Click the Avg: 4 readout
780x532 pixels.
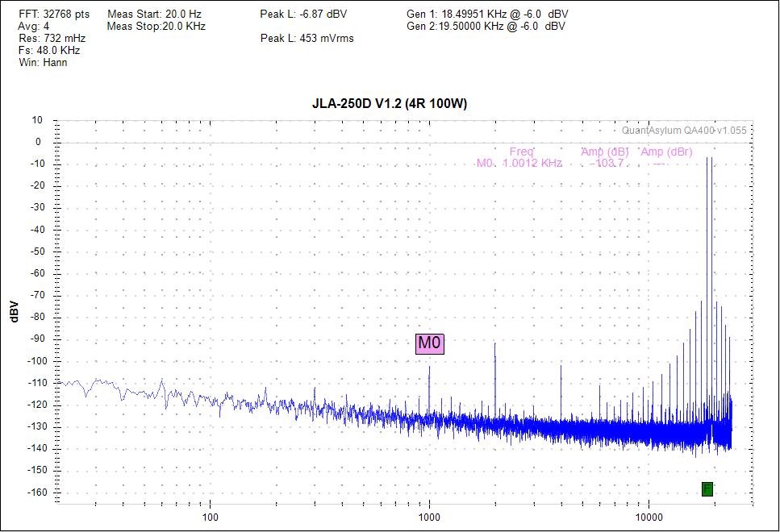click(34, 27)
